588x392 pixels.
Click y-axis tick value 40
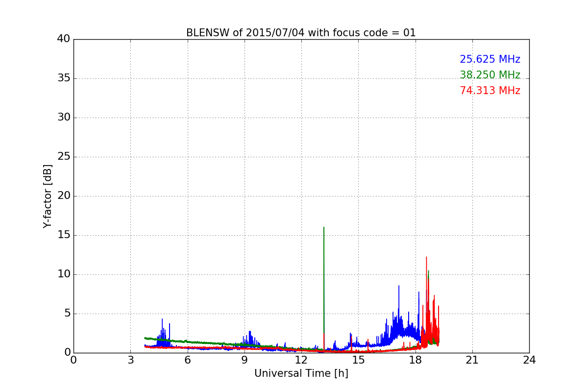(64, 39)
